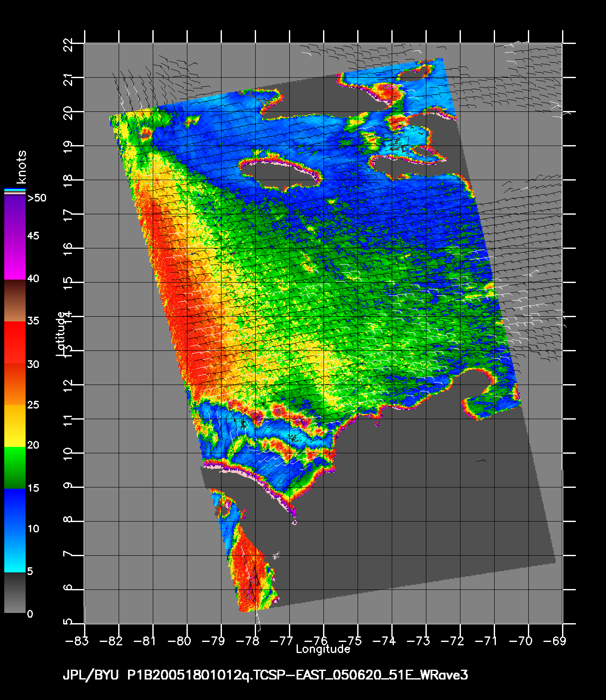Click the '11' latitude tick label

tap(68, 420)
